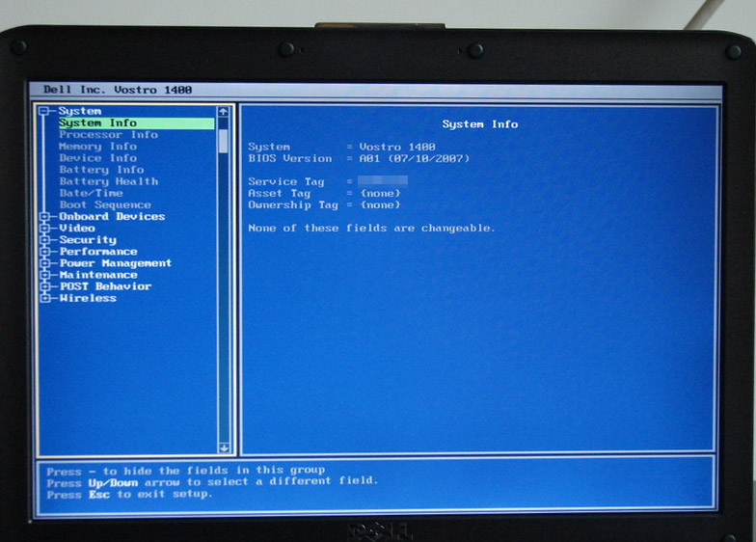This screenshot has width=756, height=542.
Task: Click the Asset Tag {none} value
Action: [x=380, y=193]
